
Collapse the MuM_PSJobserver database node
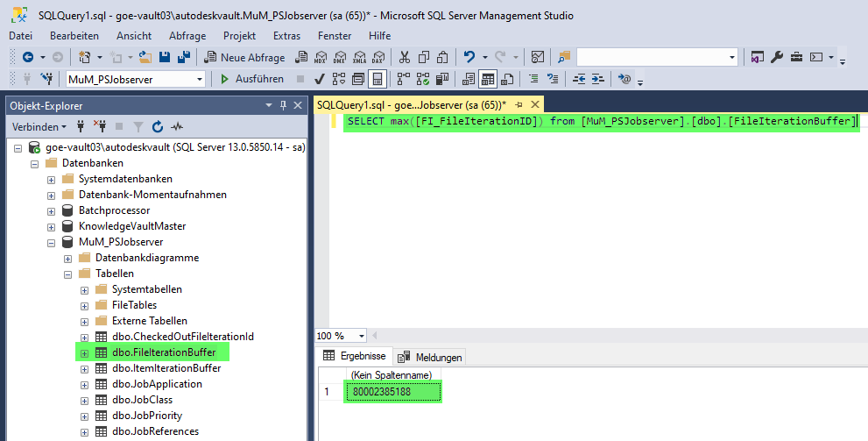[51, 243]
